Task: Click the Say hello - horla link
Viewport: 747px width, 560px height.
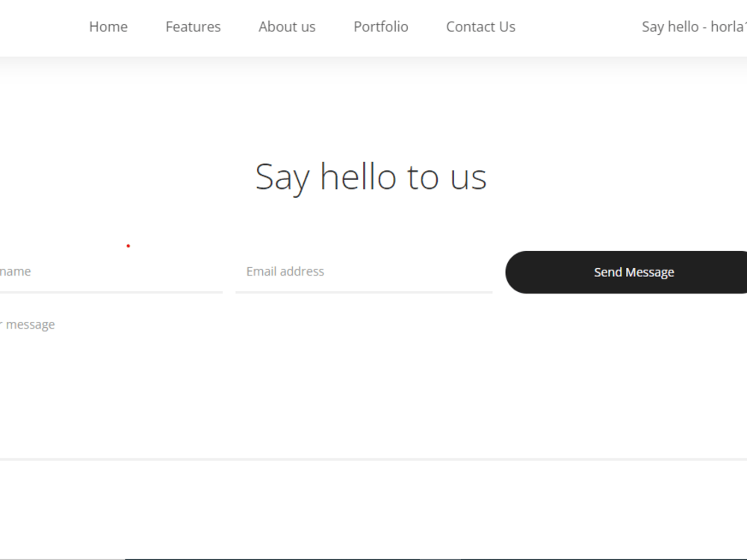Action: click(x=694, y=27)
